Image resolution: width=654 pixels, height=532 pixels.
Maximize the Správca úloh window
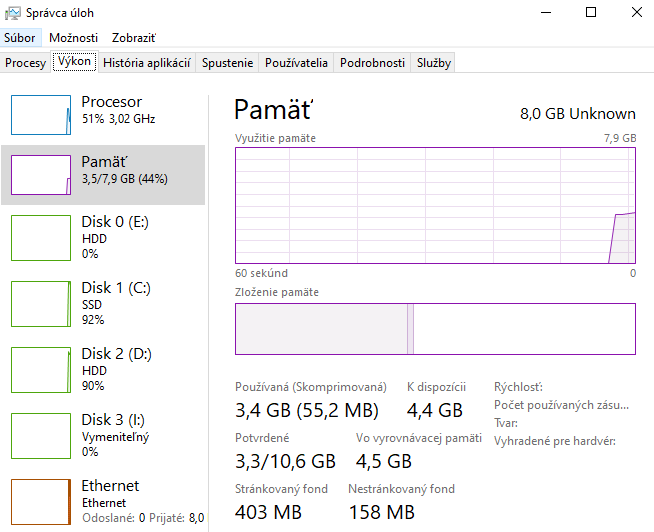[x=590, y=13]
